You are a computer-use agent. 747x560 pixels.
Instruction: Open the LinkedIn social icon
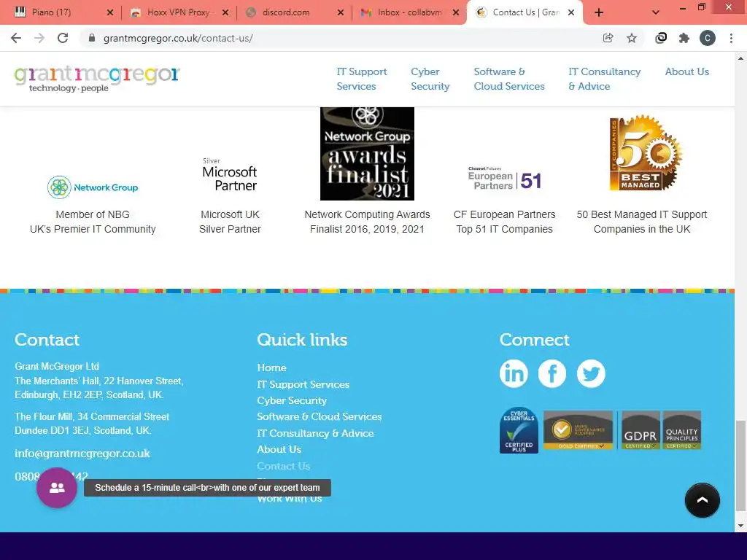[x=514, y=373]
